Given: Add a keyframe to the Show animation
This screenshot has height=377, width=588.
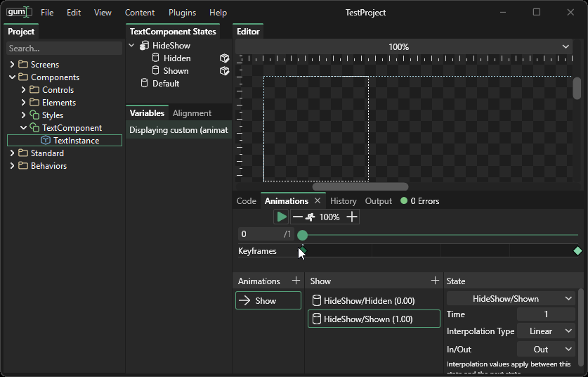Looking at the screenshot, I should pyautogui.click(x=435, y=281).
